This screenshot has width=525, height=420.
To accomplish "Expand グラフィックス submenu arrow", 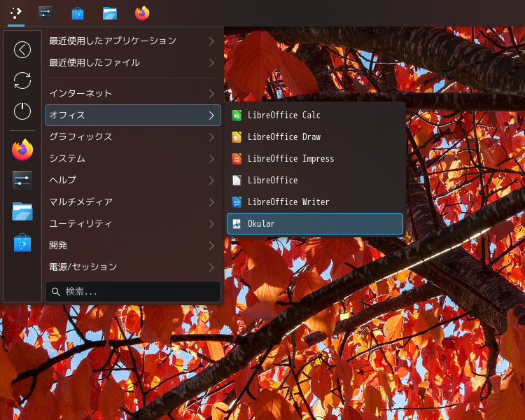I will coord(211,137).
